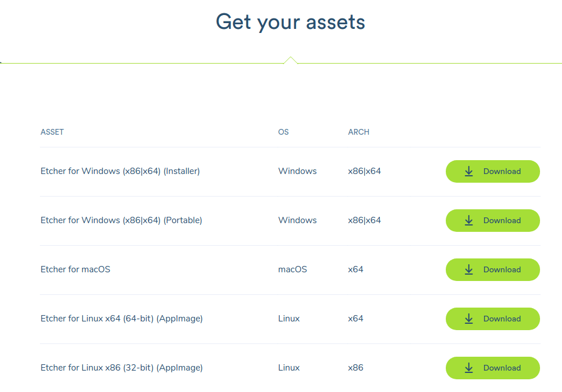Click 'Etcher for Linux x64 (64-bit) (AppImage)' text
The image size is (562, 392).
tap(121, 319)
